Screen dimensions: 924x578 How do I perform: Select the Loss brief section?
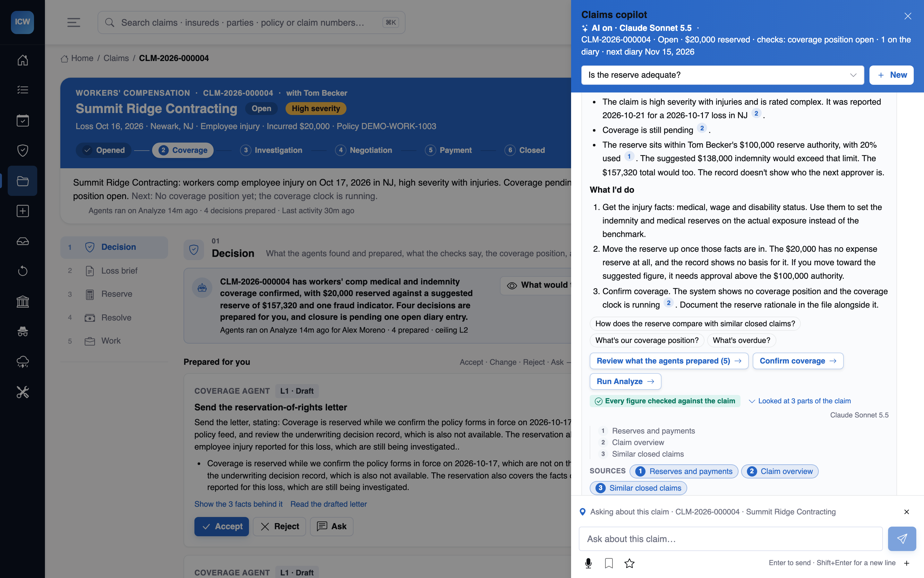point(114,271)
